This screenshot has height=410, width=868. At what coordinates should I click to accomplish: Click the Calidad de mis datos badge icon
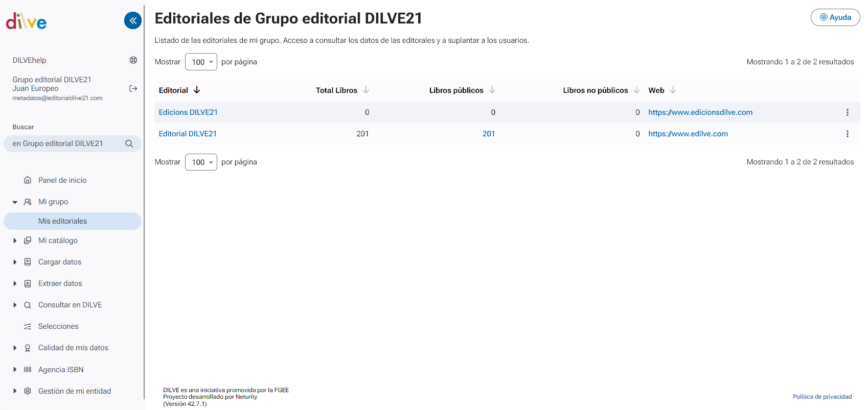tap(28, 348)
